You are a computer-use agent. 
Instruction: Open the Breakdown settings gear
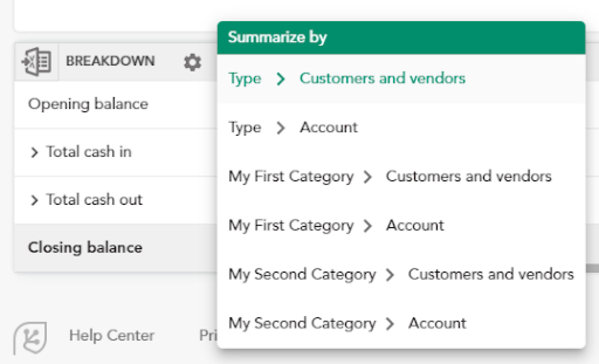coord(192,63)
